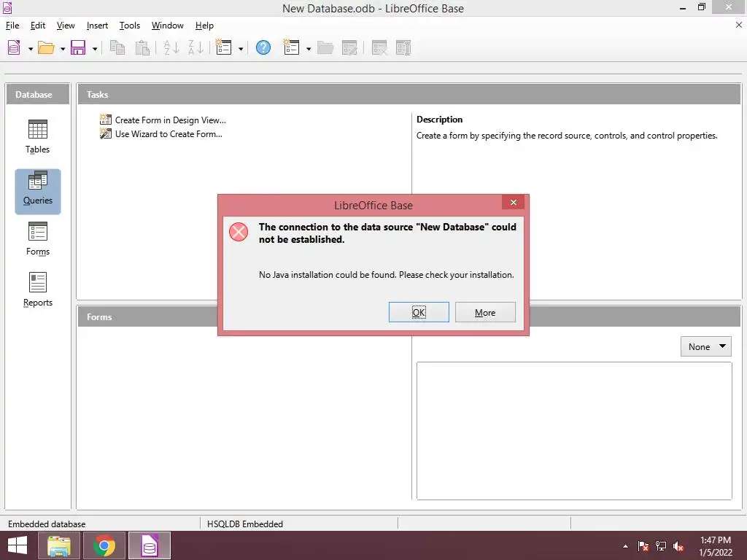Click the Sort Descending Z-A icon
The width and height of the screenshot is (747, 560).
196,47
